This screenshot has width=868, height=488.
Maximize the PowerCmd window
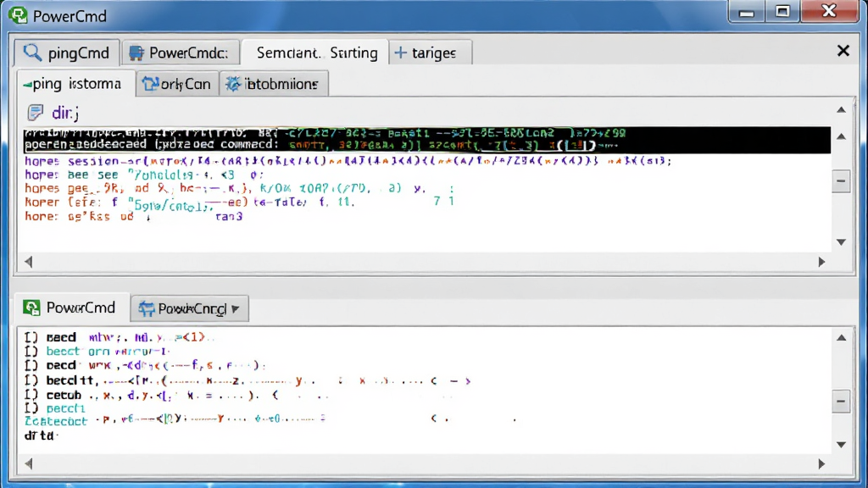[782, 12]
